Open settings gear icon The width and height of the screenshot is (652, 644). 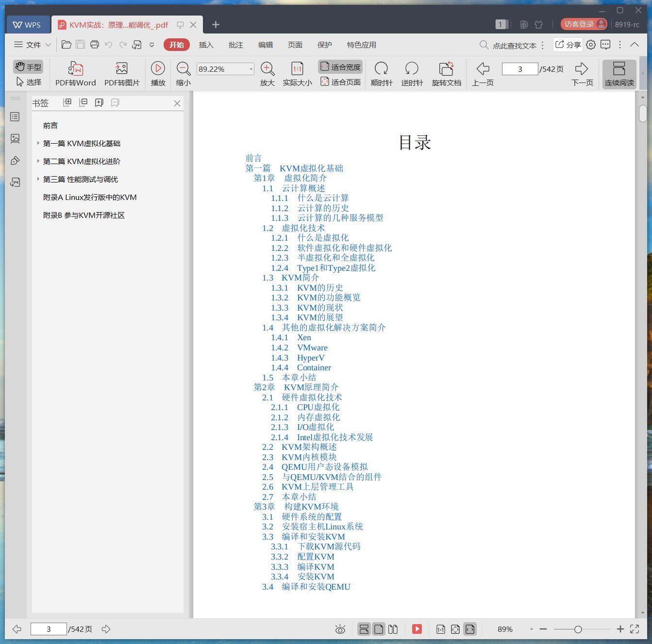pyautogui.click(x=591, y=45)
